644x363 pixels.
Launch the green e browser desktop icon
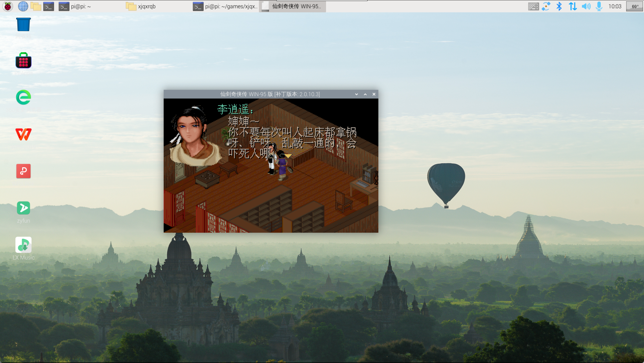pyautogui.click(x=23, y=97)
